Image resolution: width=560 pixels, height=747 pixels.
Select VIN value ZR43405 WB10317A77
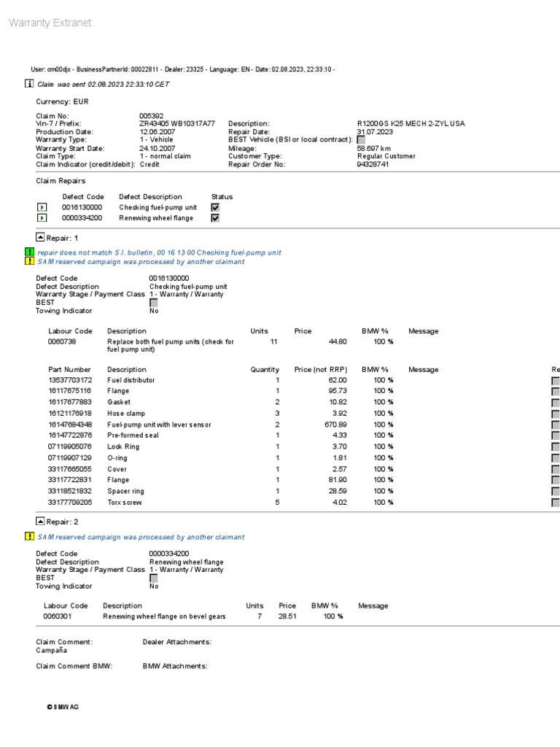click(177, 123)
